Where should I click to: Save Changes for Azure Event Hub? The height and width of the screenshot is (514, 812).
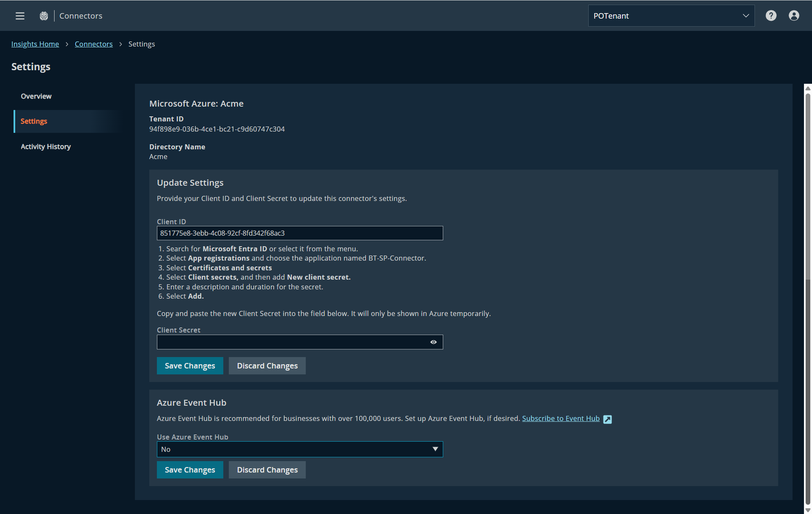pos(189,470)
